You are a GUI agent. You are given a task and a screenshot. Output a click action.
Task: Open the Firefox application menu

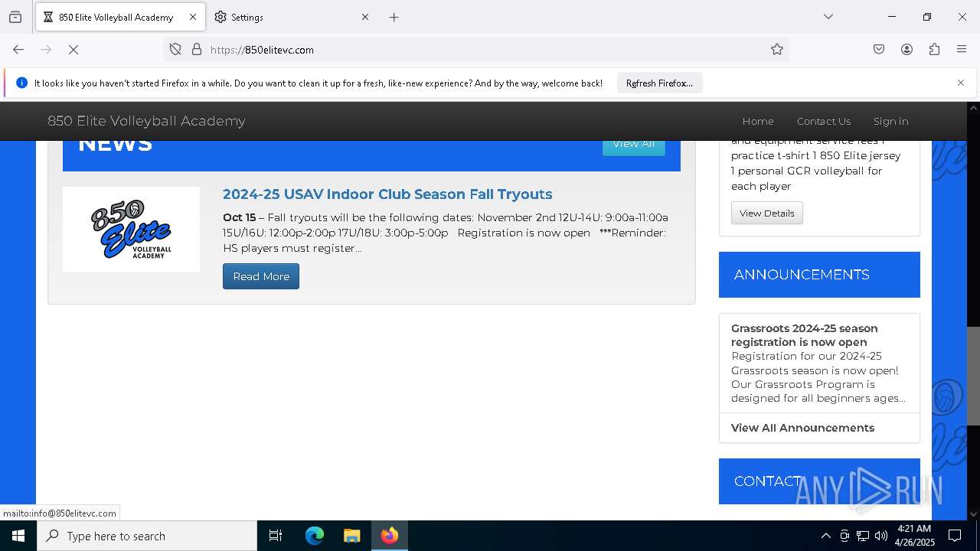click(x=962, y=50)
